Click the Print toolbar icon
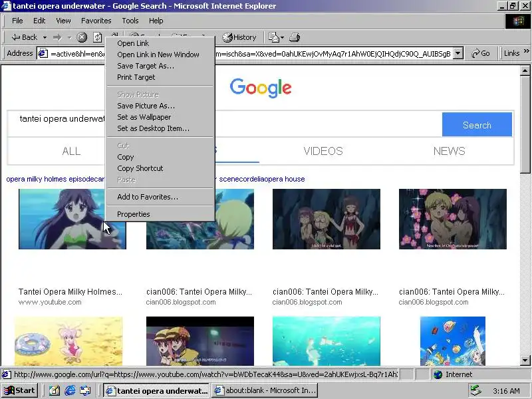 [x=295, y=37]
